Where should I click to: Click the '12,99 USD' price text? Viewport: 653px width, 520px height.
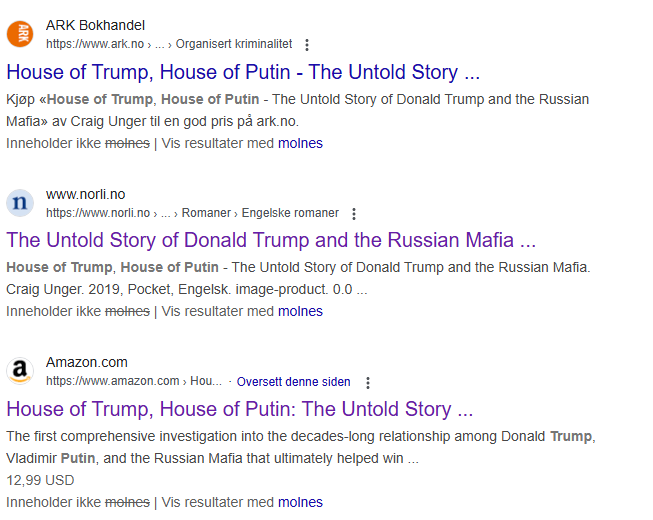click(40, 480)
